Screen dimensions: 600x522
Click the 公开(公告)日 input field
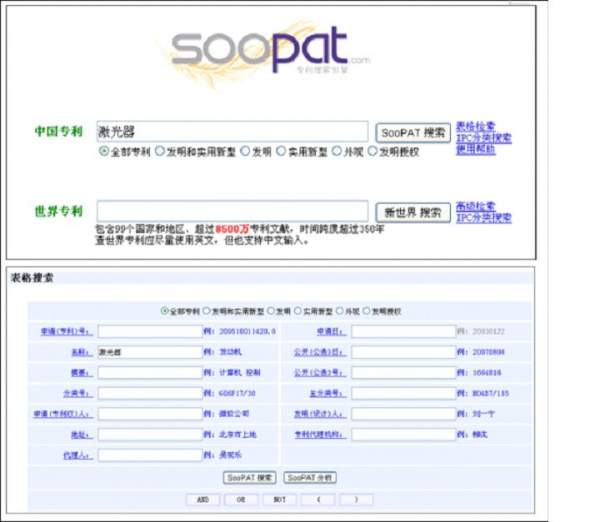[404, 352]
